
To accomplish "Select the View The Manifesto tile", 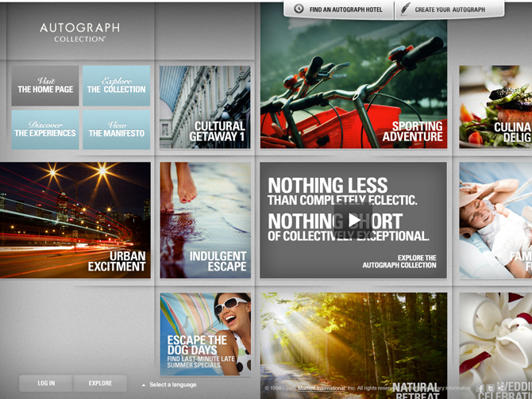I will (116, 129).
